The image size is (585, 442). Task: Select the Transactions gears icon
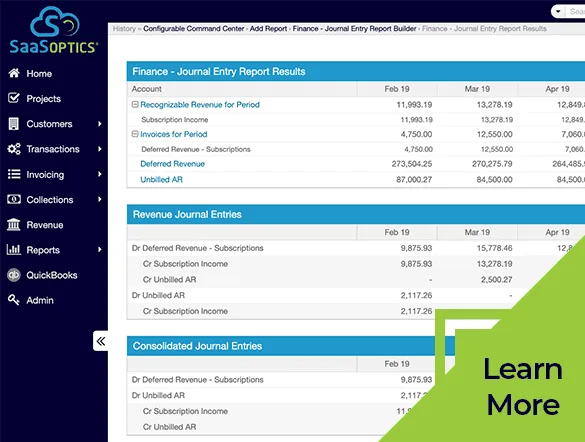(14, 149)
